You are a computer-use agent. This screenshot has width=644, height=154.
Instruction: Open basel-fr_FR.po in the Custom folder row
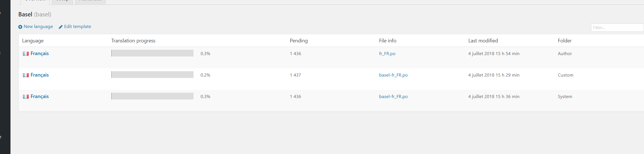(393, 75)
